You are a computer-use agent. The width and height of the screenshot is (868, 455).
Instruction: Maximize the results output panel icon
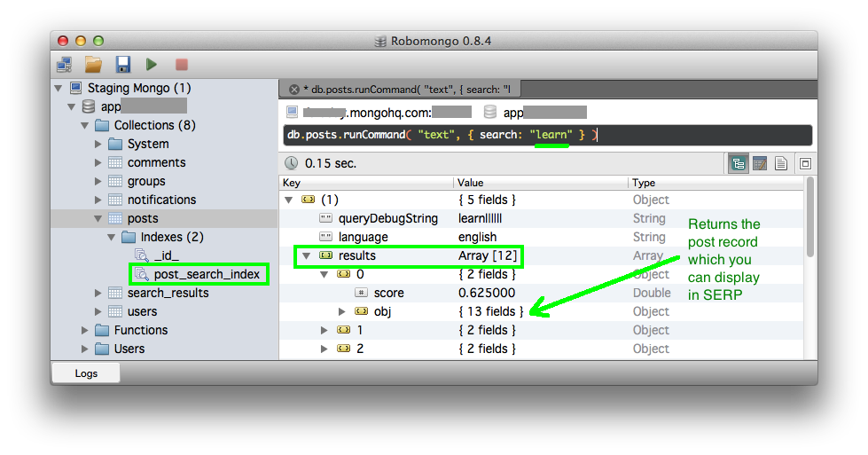tap(805, 164)
